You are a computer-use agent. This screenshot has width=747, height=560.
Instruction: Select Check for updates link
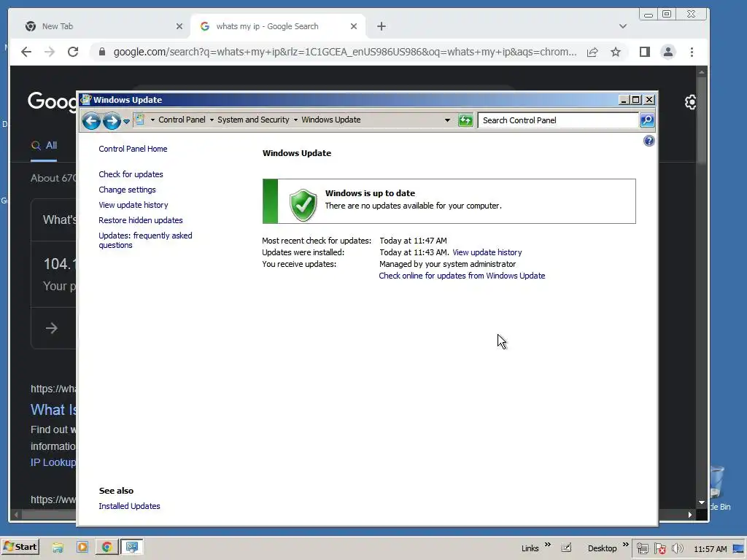pos(131,174)
